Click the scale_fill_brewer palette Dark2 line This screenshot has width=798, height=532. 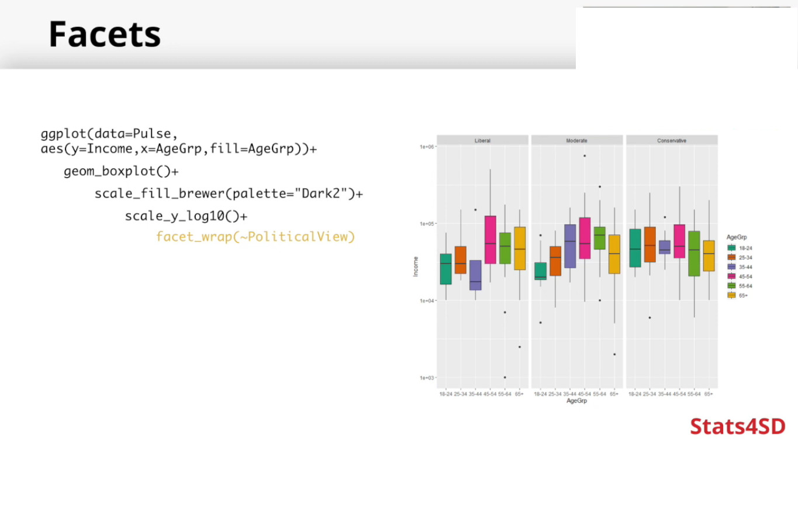(x=229, y=194)
